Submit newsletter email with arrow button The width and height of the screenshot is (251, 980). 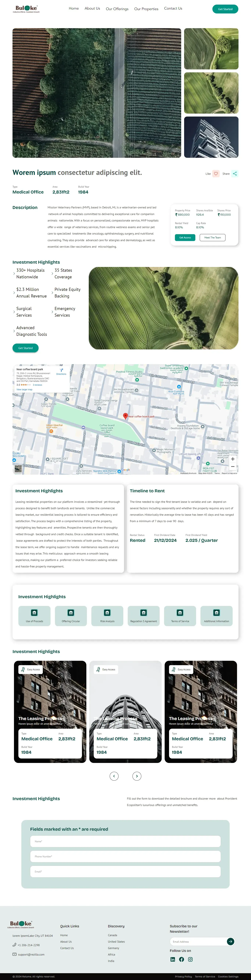[230, 941]
